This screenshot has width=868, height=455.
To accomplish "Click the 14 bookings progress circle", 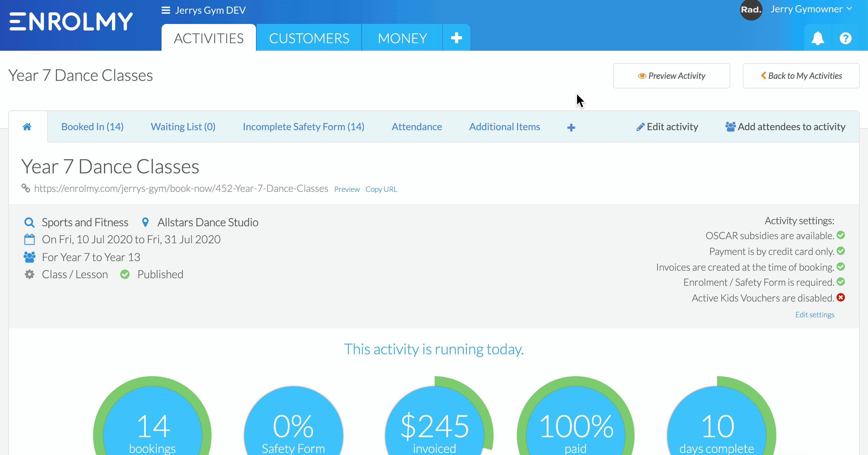I will click(x=152, y=416).
